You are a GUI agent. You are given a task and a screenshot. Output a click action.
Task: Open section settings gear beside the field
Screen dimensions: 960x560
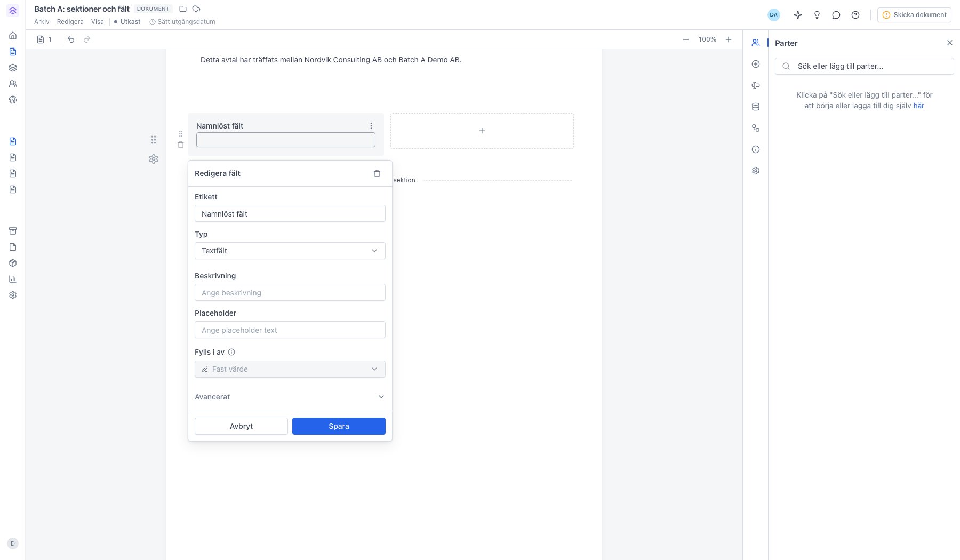click(154, 159)
